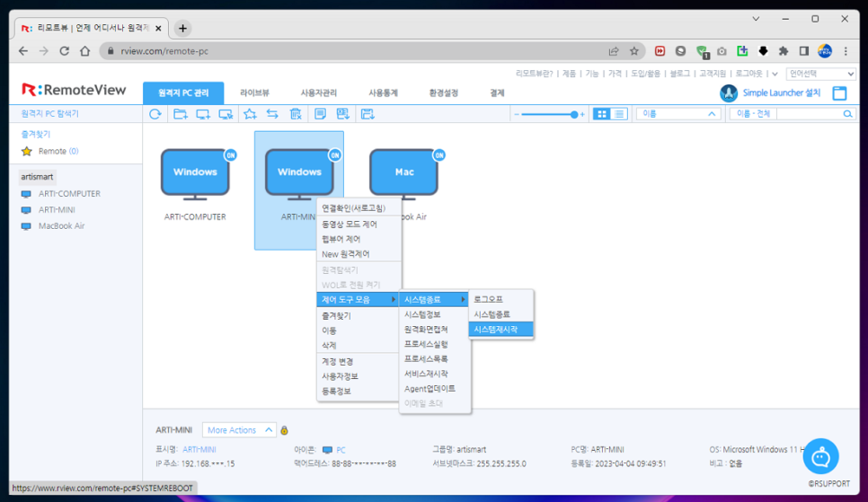This screenshot has width=868, height=502.
Task: Open the 환경설정 tab
Action: pyautogui.click(x=443, y=93)
